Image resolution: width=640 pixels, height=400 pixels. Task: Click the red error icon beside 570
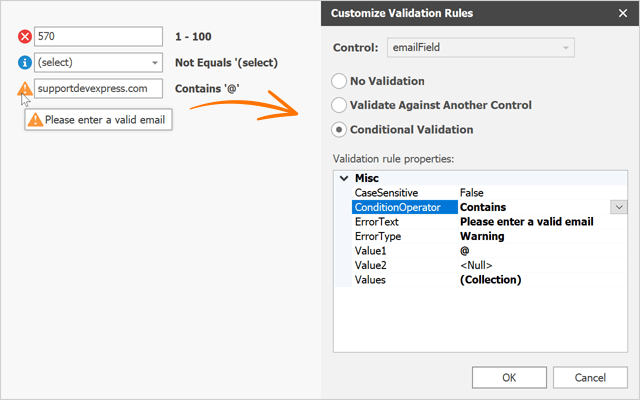click(25, 37)
